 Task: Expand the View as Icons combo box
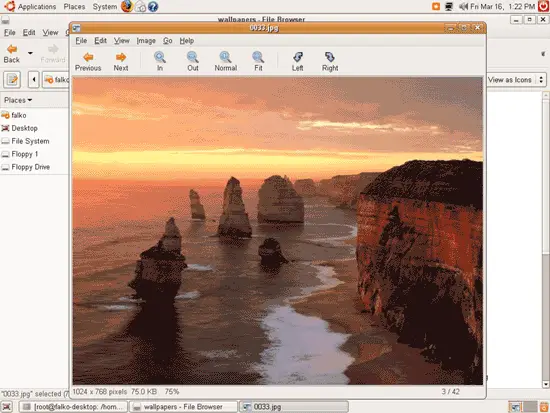click(x=516, y=80)
